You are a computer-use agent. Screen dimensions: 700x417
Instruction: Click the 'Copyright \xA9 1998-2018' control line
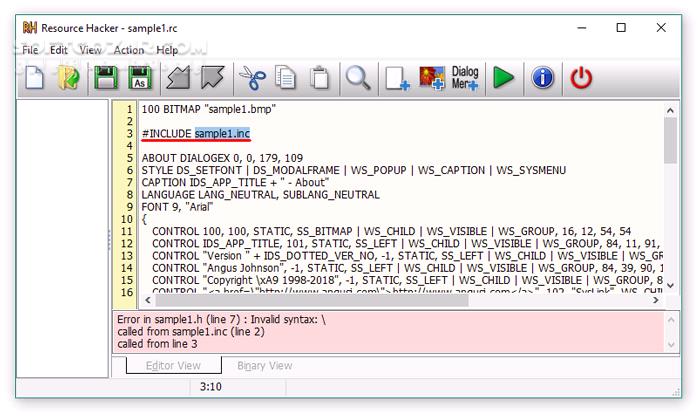tap(407, 280)
